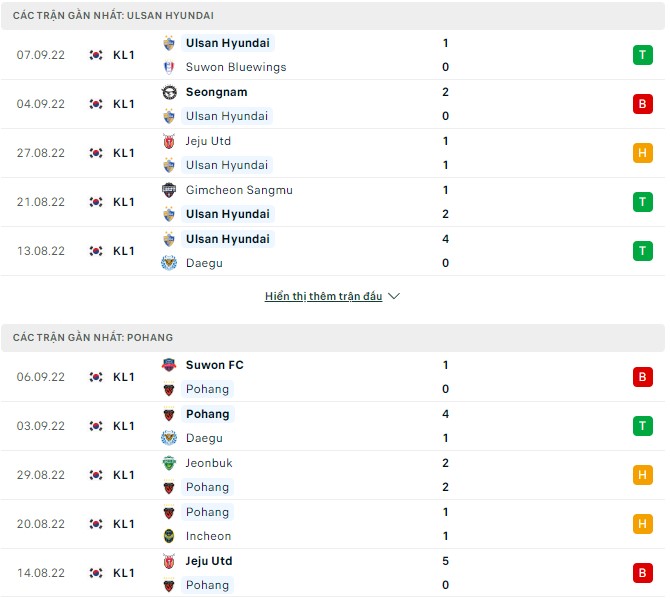Open Ulsan Hyundai team link in 13.08.22 match
Screen dimensions: 670x598
point(227,239)
